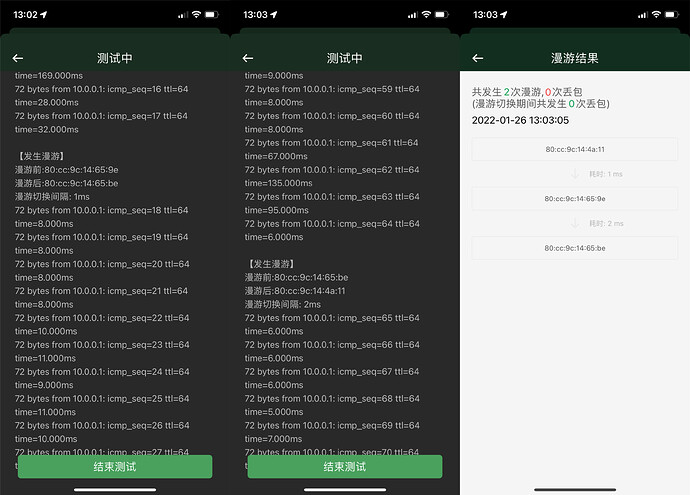Tap back arrow in second testing screen

[248, 58]
